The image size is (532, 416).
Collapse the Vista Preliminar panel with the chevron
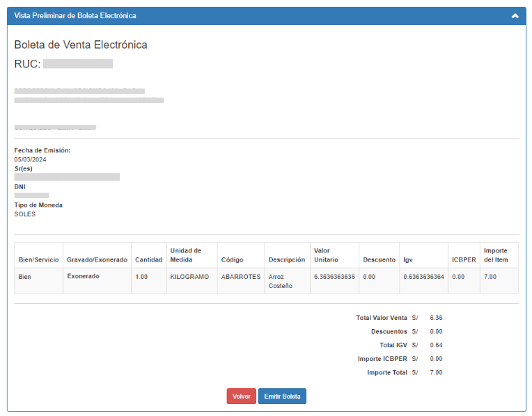515,16
